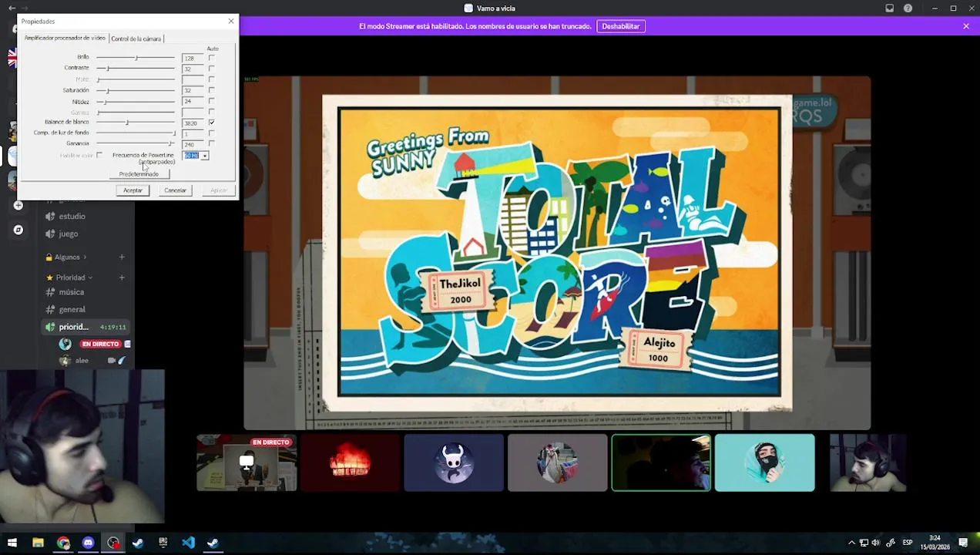Switch to Discord in the taskbar
This screenshot has width=980, height=555.
(88, 543)
